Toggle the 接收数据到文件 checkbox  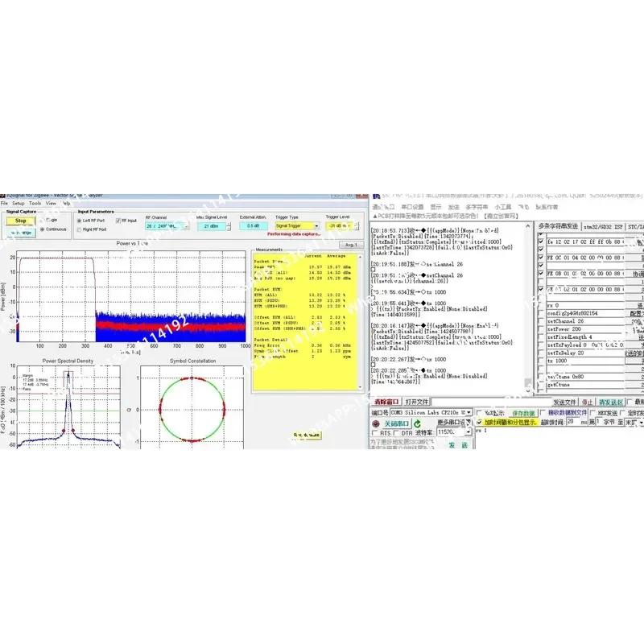click(x=543, y=413)
